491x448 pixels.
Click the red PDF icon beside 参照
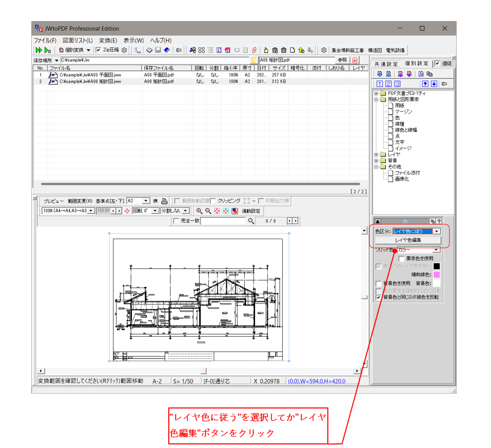355,60
